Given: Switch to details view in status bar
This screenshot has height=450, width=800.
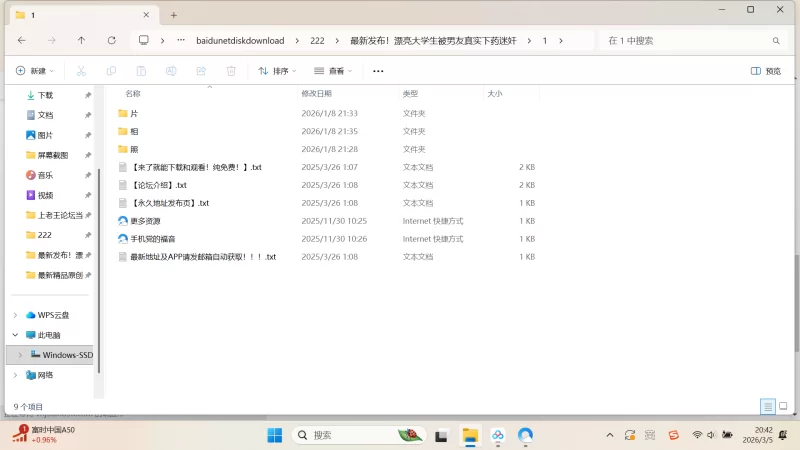Looking at the screenshot, I should point(767,407).
